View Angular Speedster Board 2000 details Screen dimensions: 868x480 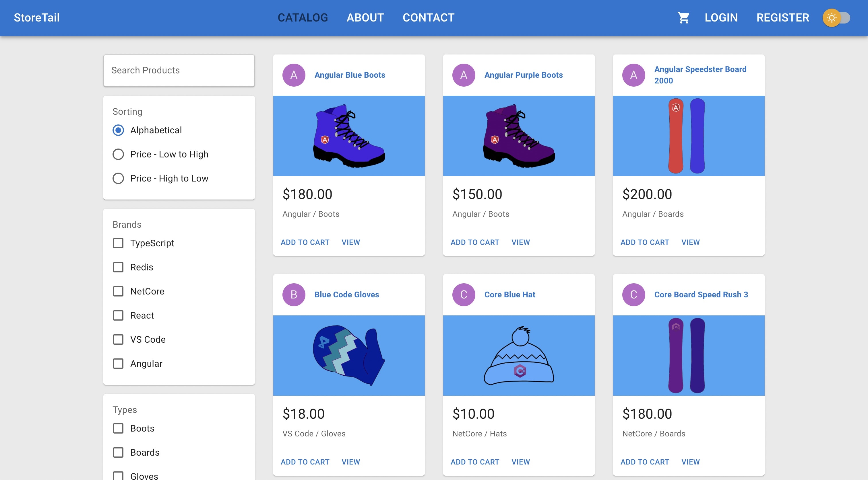pos(690,242)
